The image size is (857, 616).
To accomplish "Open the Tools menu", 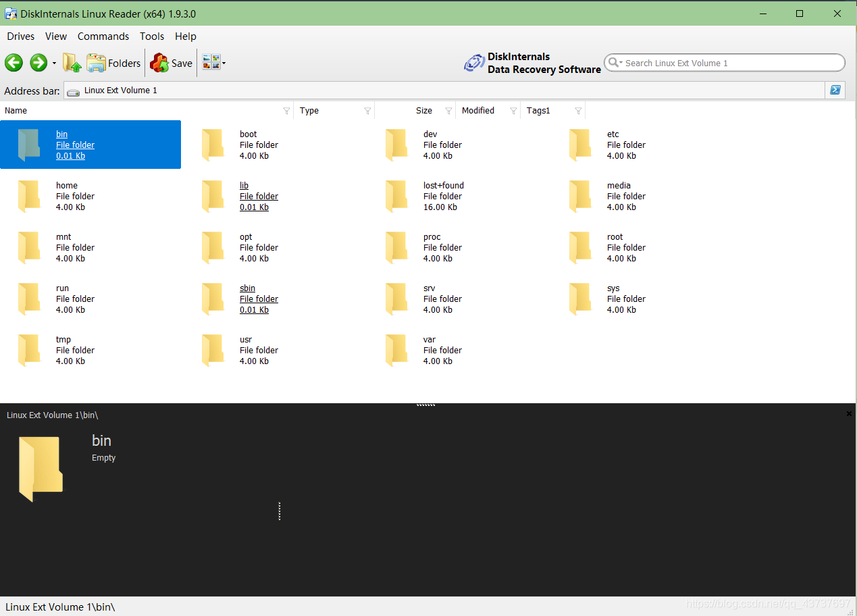I will coord(152,36).
